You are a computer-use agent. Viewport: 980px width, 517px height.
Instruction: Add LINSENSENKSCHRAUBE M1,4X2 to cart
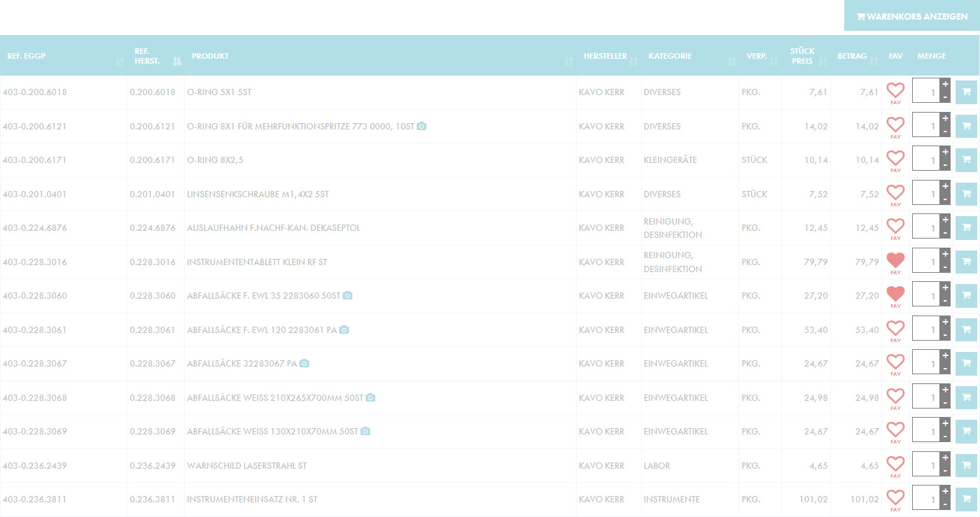coord(966,194)
